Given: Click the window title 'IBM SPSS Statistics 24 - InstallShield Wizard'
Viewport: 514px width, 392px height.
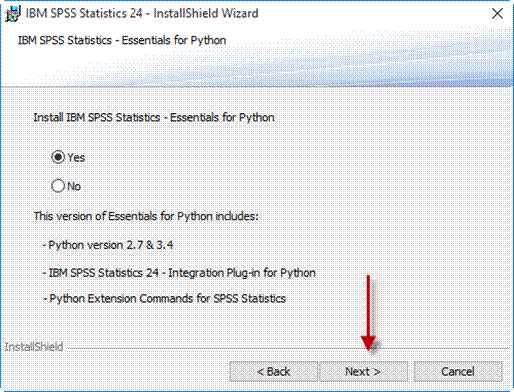Looking at the screenshot, I should click(142, 13).
